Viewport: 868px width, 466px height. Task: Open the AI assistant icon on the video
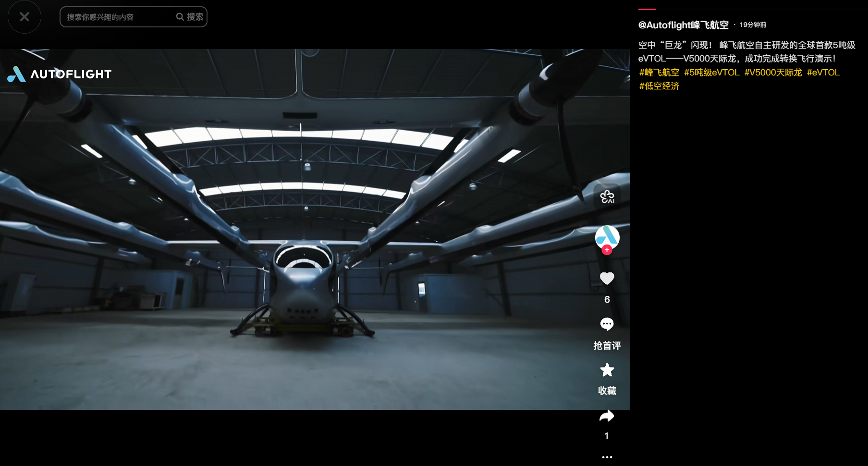click(607, 196)
